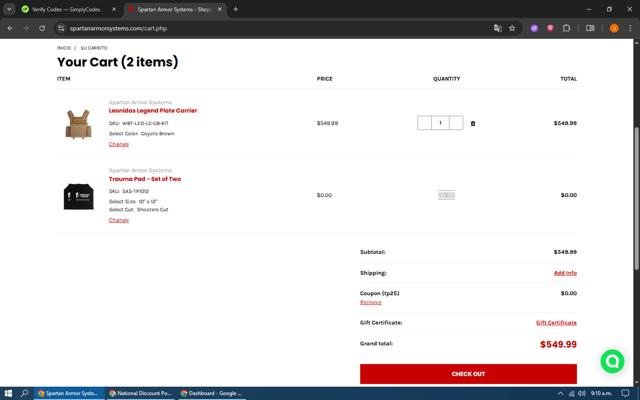The height and width of the screenshot is (400, 640).
Task: Reload the cart page
Action: (x=42, y=28)
